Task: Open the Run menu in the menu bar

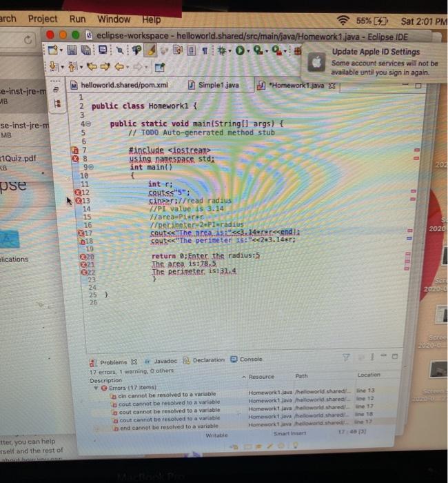Action: (x=77, y=19)
